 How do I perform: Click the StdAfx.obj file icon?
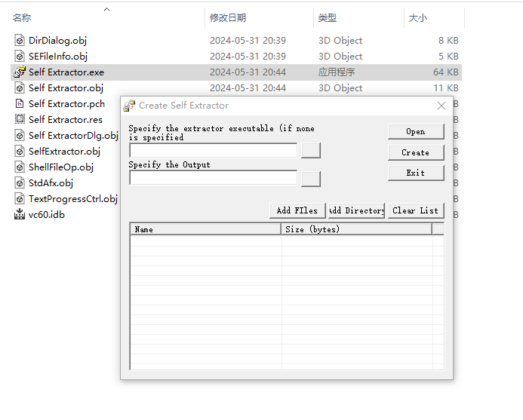(20, 183)
